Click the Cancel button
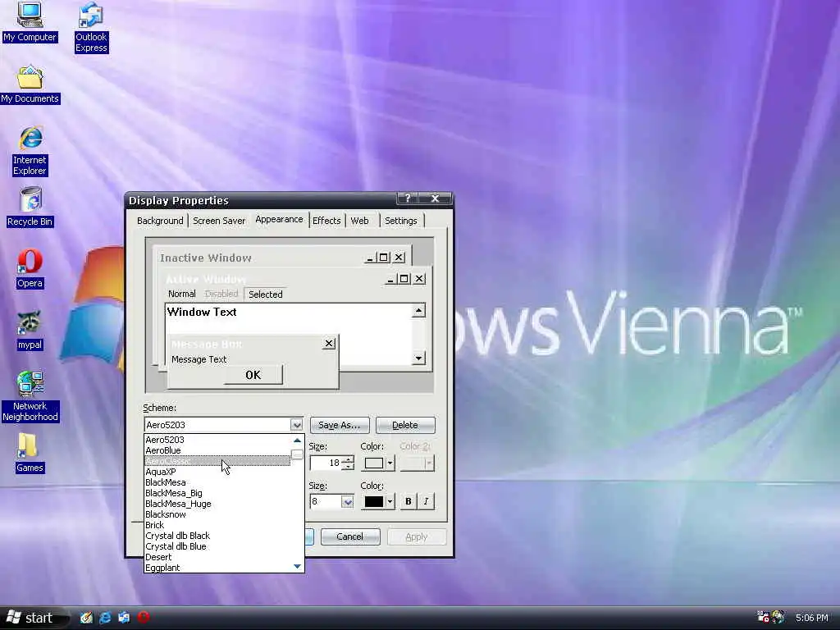The image size is (840, 630). [x=349, y=536]
